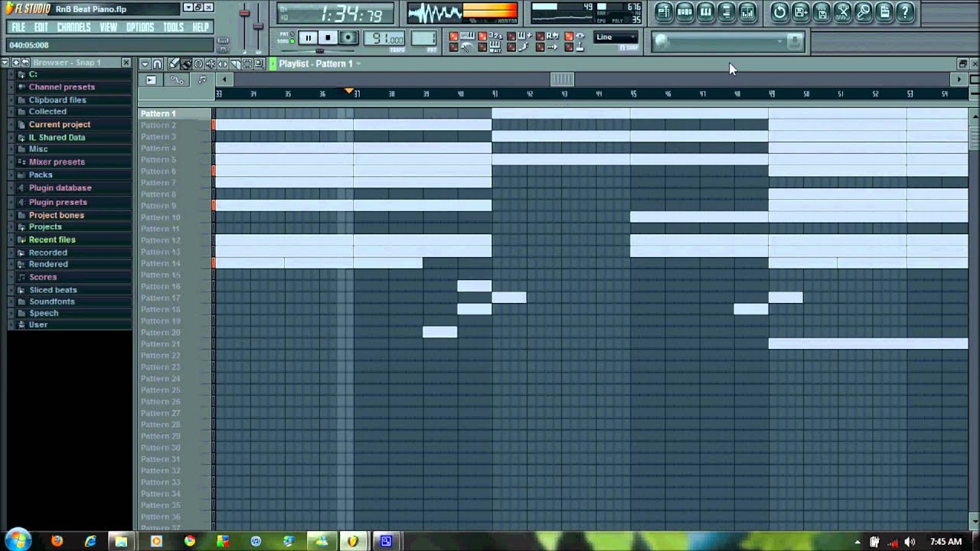This screenshot has width=980, height=551.
Task: Click the music note icon under Playlist tools
Action: pos(202,80)
